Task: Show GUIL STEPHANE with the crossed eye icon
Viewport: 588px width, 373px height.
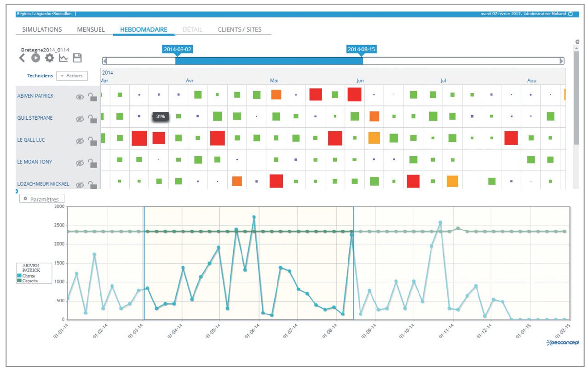Action: coord(80,119)
